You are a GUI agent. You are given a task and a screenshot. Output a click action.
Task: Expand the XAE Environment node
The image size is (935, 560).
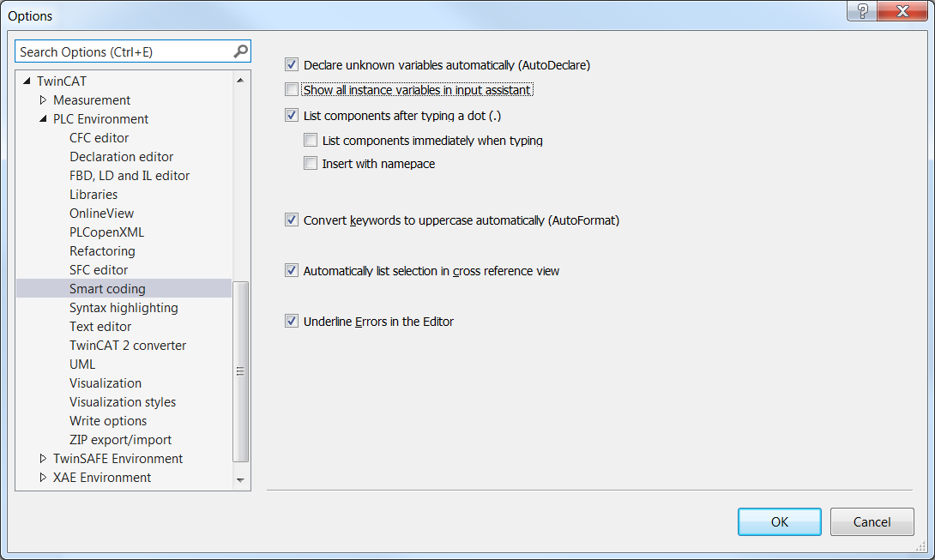pyautogui.click(x=43, y=478)
